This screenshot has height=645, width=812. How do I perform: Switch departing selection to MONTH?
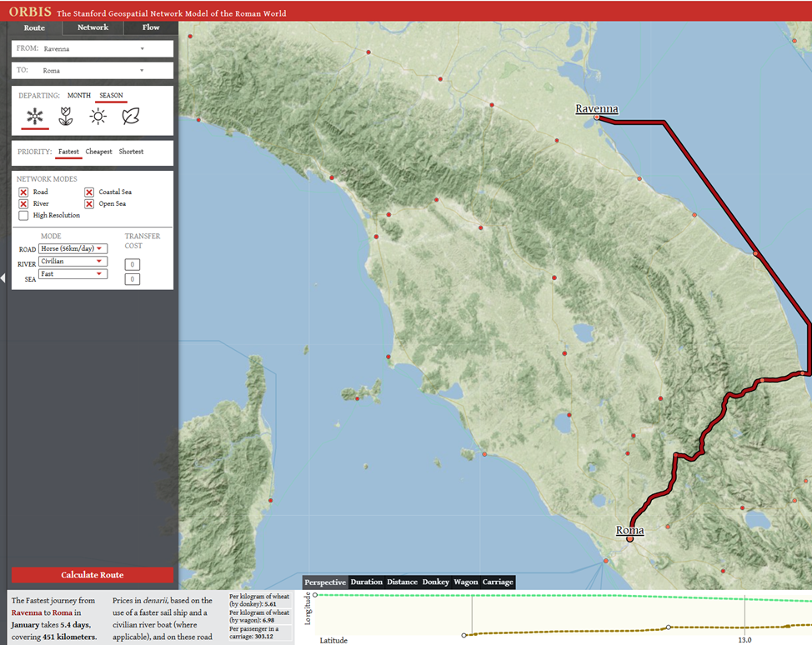point(79,96)
